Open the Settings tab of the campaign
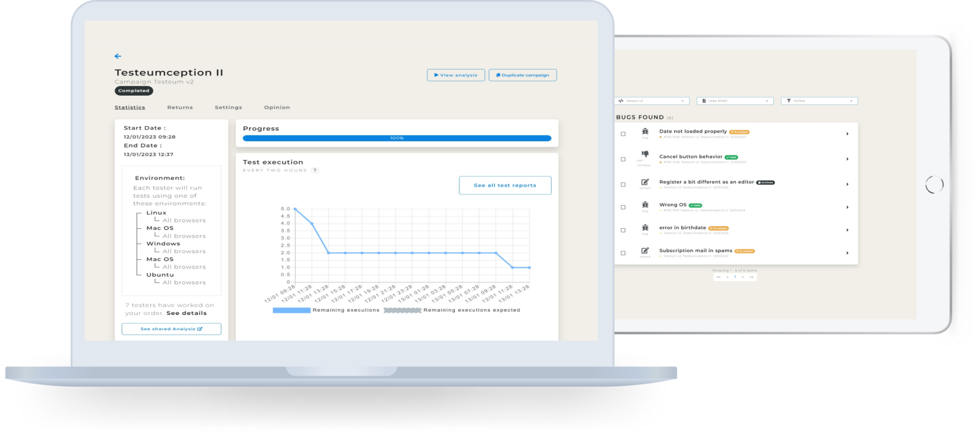This screenshot has width=980, height=434. [x=228, y=107]
